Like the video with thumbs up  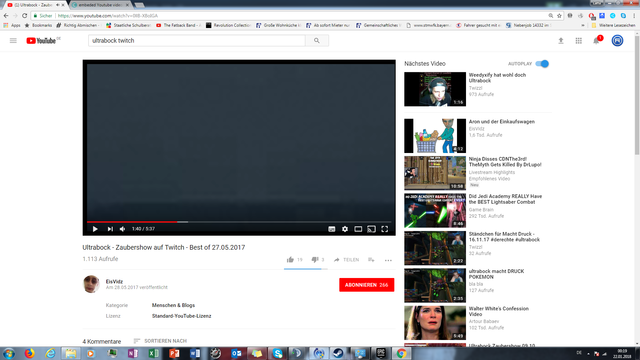290,260
